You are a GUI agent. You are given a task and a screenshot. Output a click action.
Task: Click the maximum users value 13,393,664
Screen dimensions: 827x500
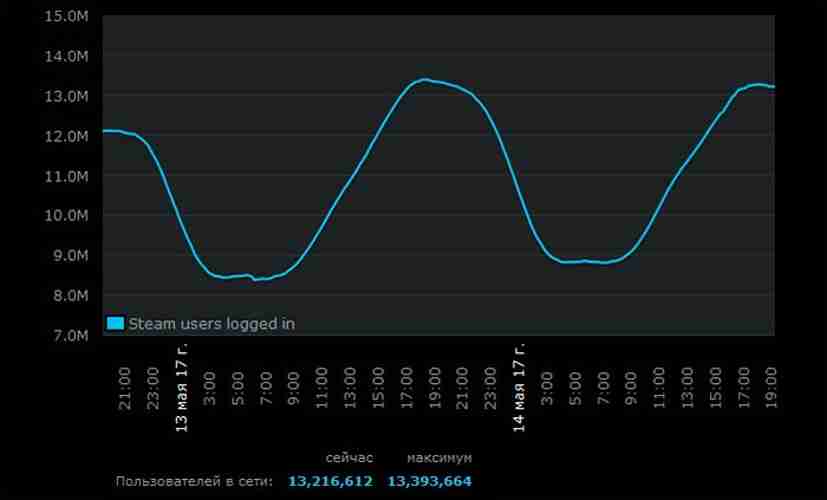[429, 482]
